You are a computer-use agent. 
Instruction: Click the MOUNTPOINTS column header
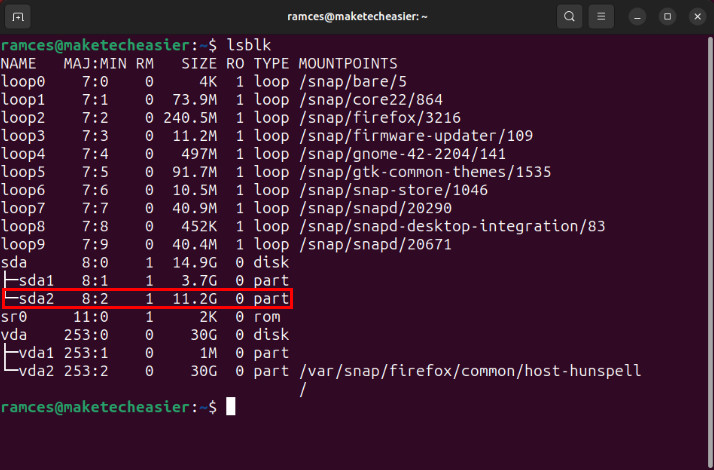tap(348, 64)
